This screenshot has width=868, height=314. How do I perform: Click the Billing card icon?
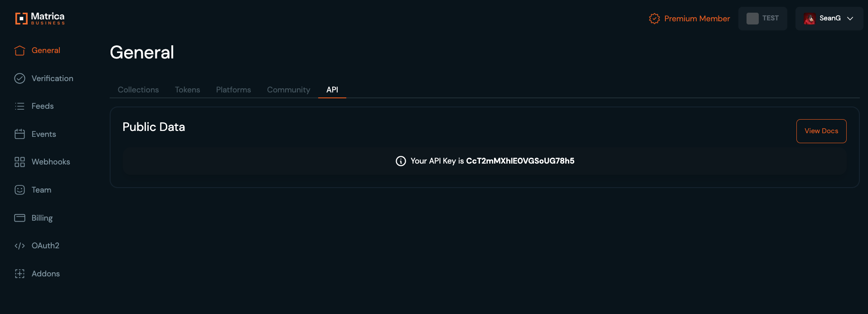coord(19,218)
